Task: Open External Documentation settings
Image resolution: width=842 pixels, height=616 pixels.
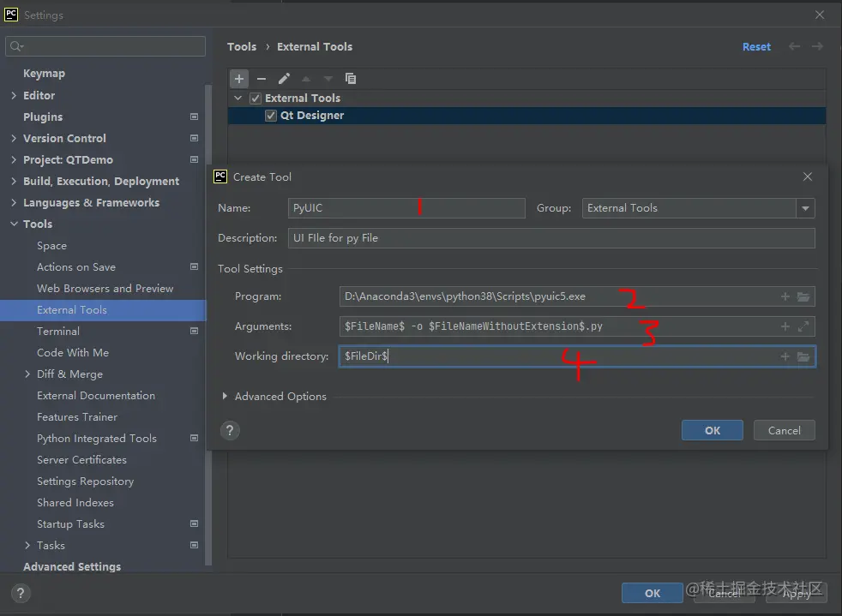Action: [95, 396]
